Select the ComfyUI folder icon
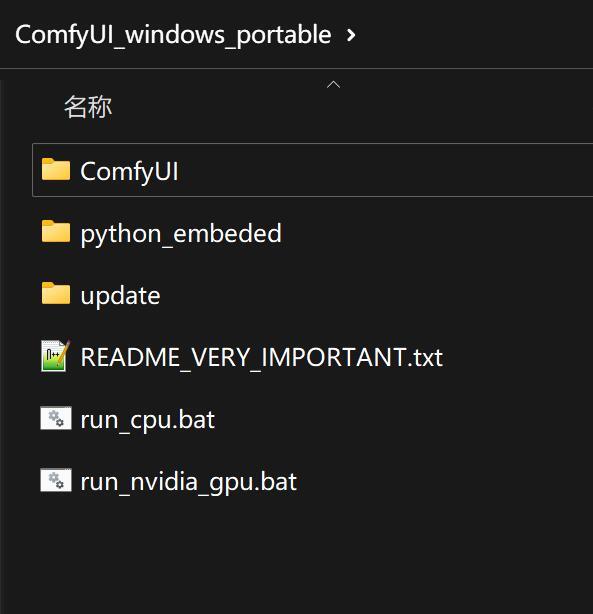The height and width of the screenshot is (614, 593). click(x=56, y=169)
